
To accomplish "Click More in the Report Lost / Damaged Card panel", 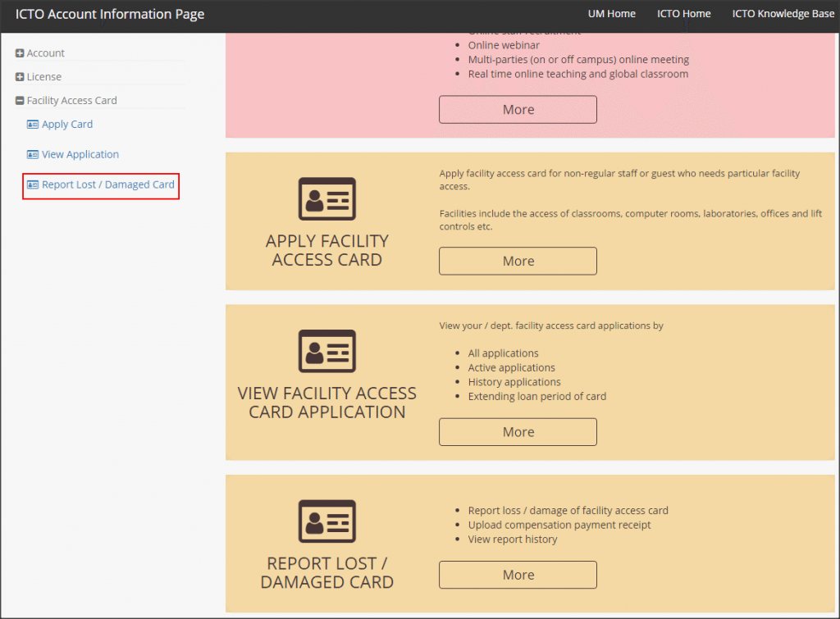I will 518,575.
